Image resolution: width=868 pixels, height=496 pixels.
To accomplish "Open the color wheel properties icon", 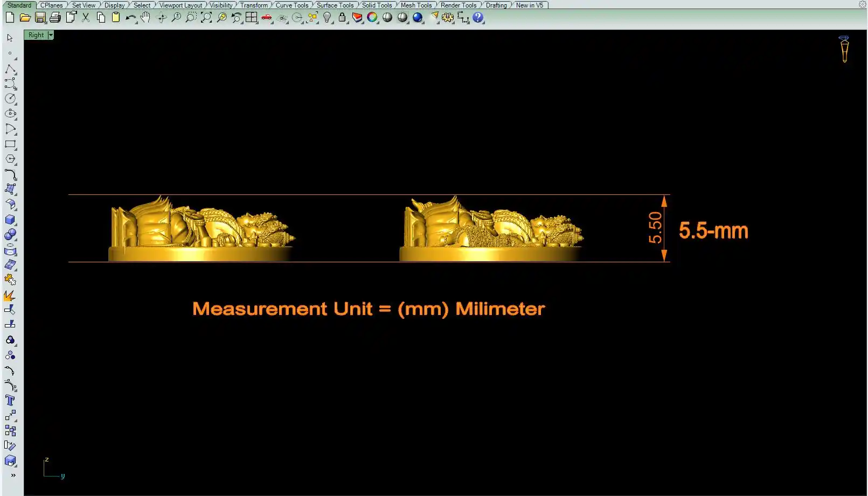I will (372, 18).
